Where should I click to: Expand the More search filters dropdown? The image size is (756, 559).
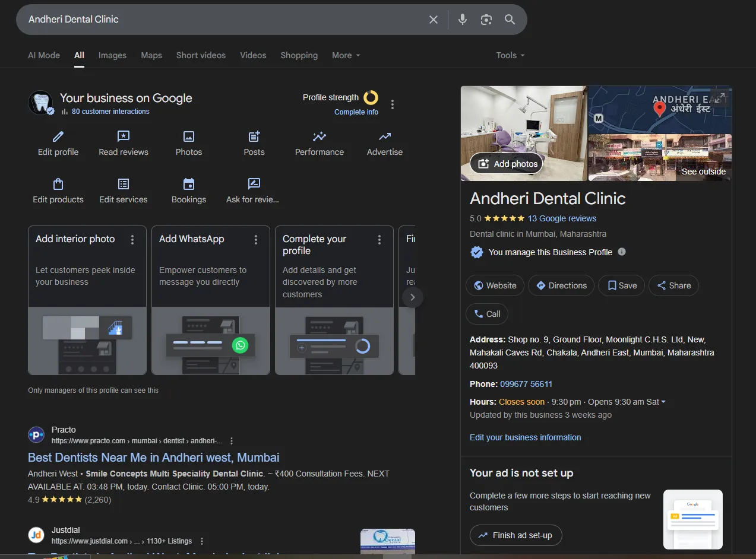[x=346, y=55]
